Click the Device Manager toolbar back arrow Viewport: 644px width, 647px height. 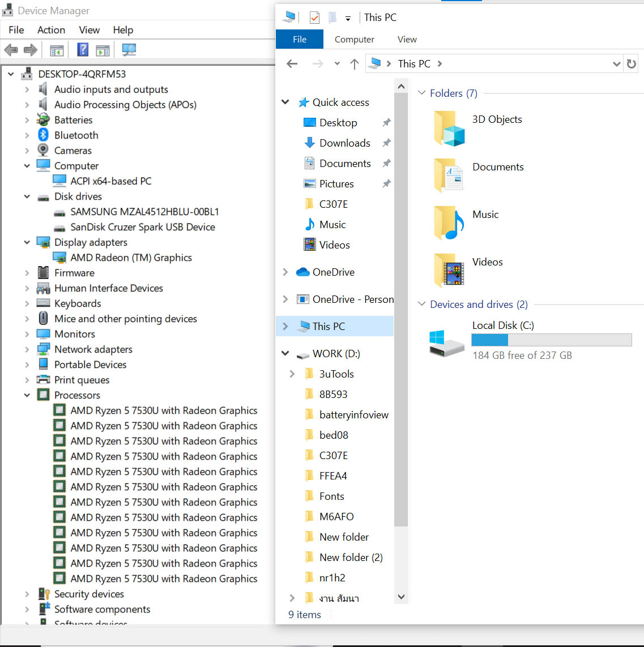tap(11, 50)
